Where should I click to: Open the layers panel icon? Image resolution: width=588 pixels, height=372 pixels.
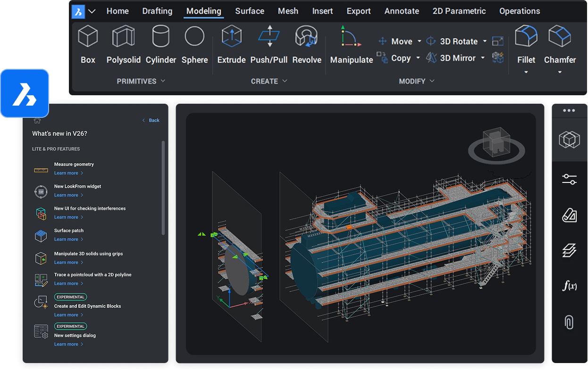pyautogui.click(x=569, y=250)
